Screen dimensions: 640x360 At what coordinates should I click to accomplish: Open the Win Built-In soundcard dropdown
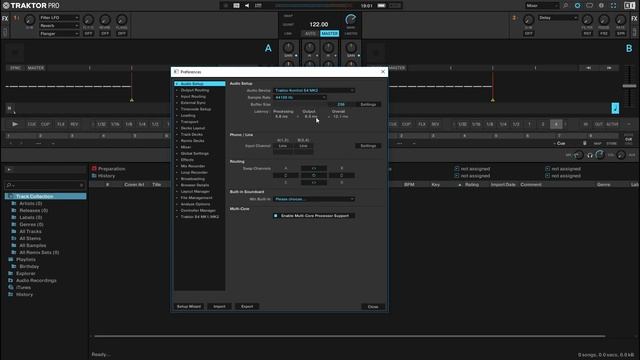point(313,199)
